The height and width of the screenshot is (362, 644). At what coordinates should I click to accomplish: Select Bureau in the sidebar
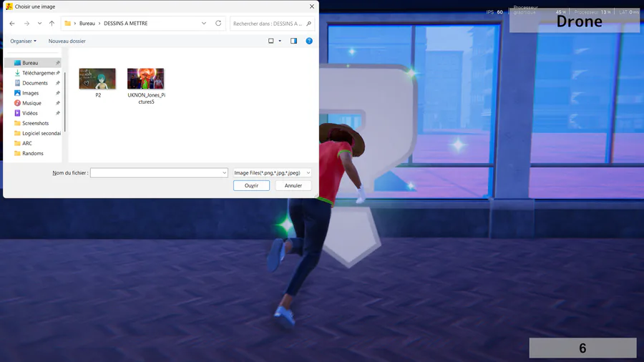(x=30, y=63)
